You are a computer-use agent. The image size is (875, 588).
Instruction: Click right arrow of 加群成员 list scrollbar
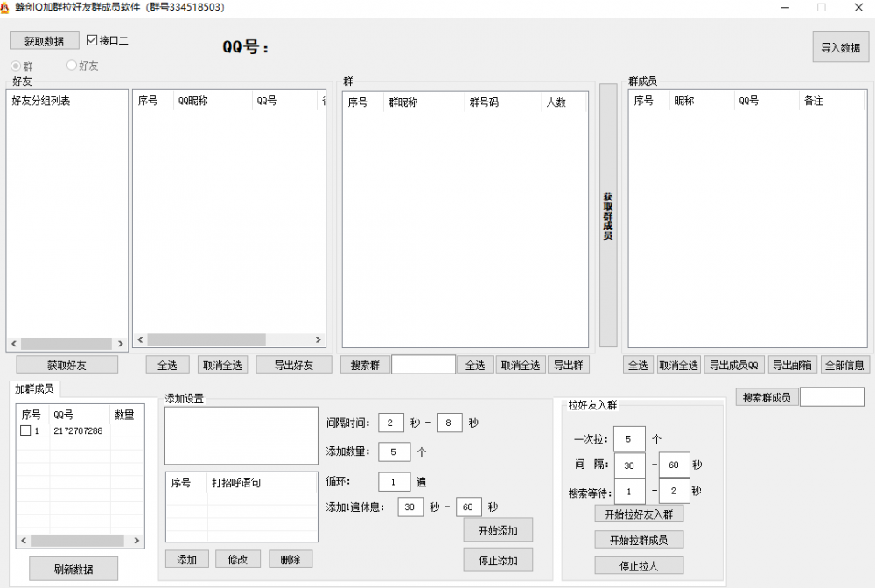point(136,540)
